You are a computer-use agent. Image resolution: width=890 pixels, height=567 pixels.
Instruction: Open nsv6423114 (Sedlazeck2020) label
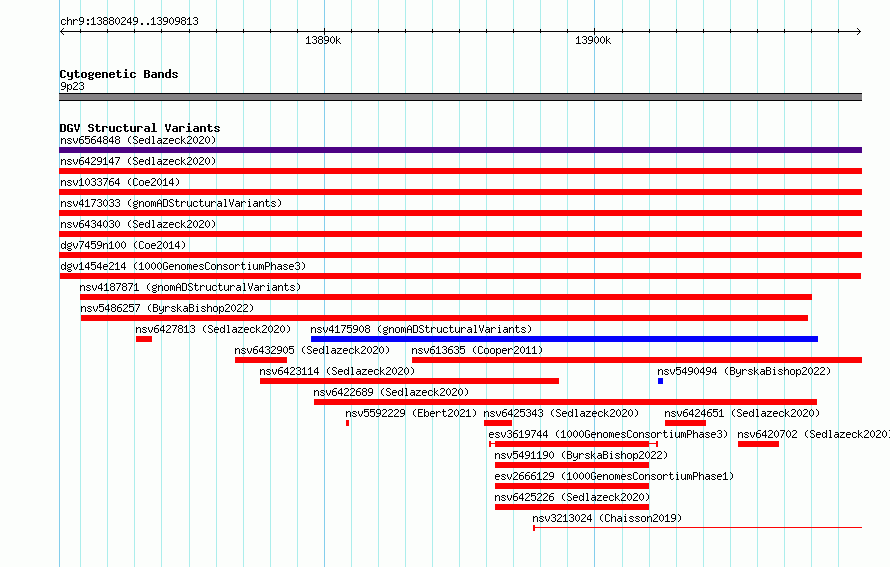337,371
